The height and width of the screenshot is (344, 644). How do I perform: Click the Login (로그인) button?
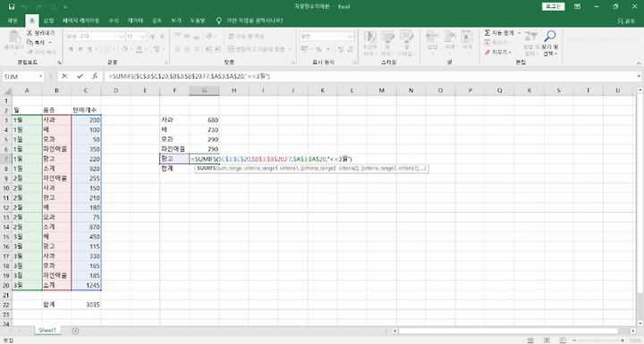tap(554, 6)
